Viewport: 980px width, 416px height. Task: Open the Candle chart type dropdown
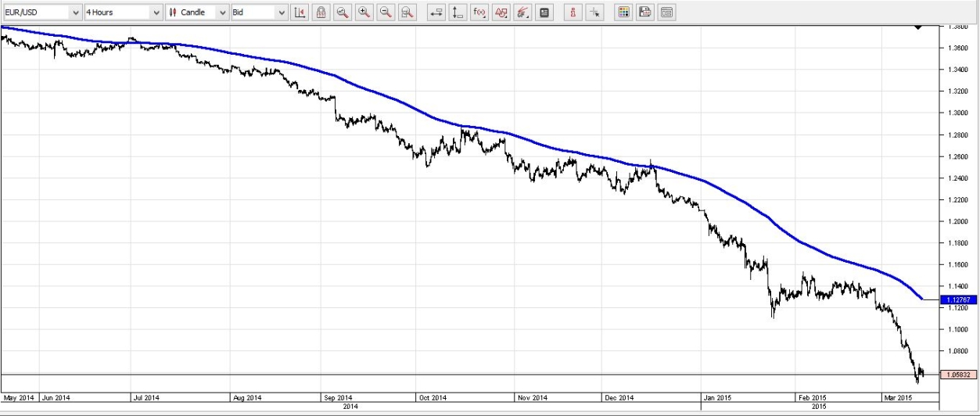click(197, 13)
